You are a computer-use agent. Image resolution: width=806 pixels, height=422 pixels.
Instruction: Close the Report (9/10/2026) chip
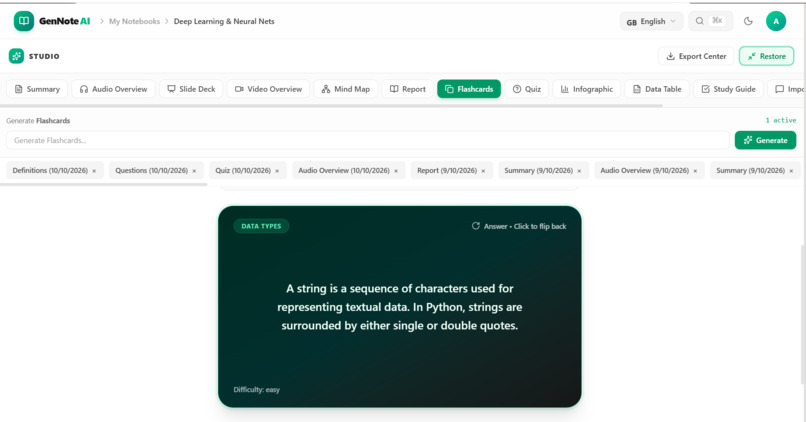tap(483, 171)
